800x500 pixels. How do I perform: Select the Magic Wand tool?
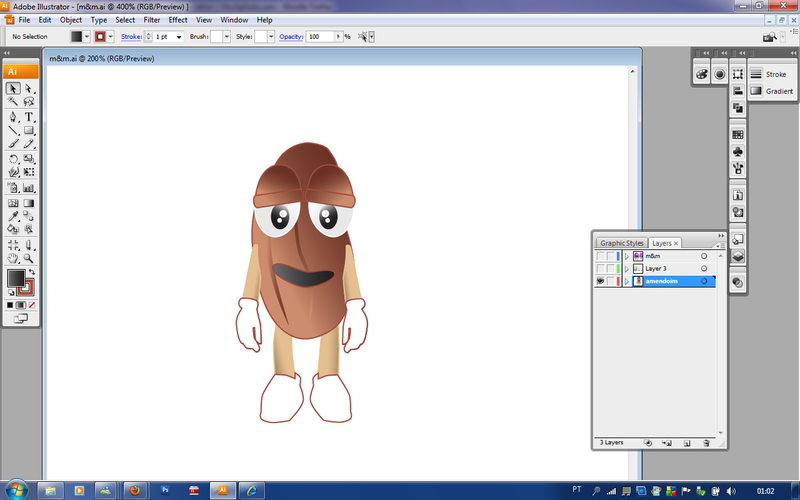(x=13, y=102)
